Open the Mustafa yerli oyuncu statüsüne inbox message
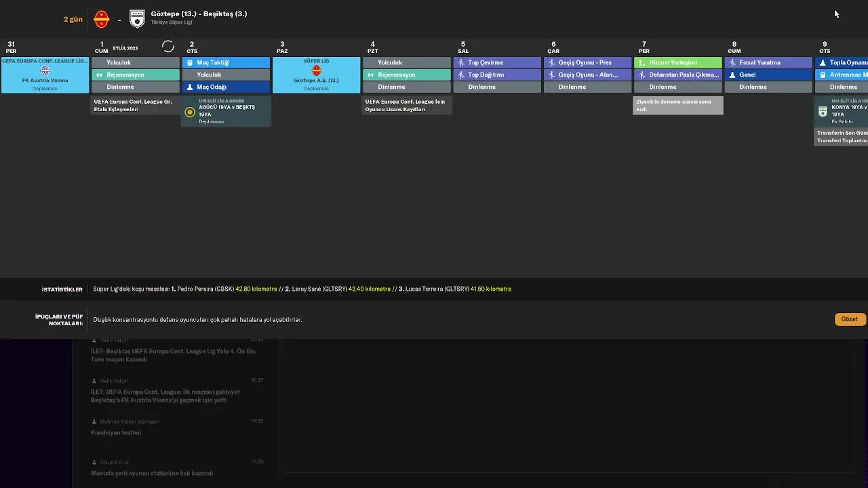The image size is (868, 488). [152, 473]
